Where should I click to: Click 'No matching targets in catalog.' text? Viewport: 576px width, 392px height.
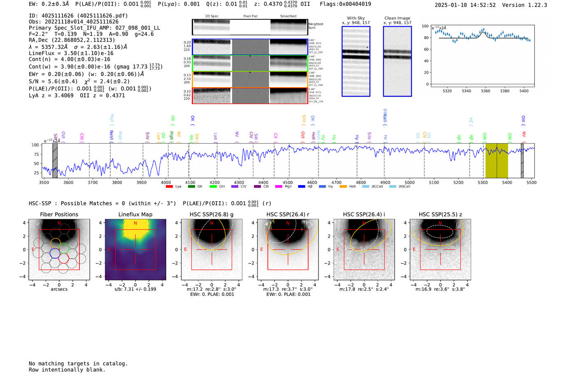point(78,364)
